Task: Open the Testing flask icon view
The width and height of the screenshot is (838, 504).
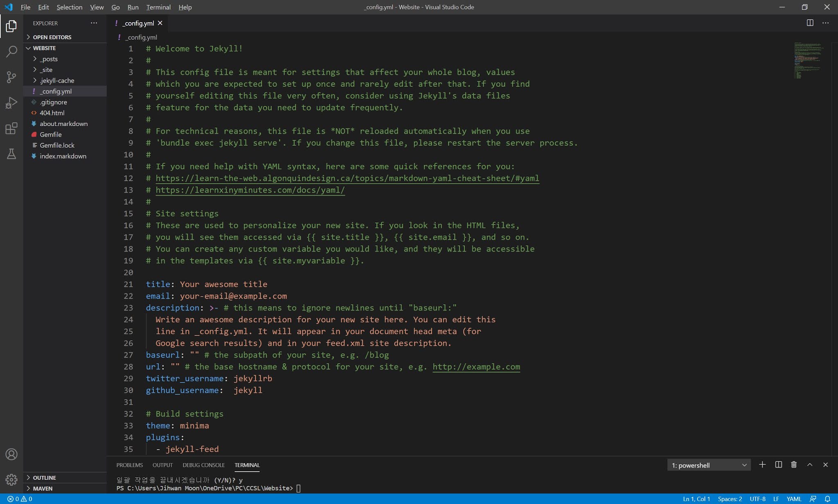Action: click(x=11, y=154)
